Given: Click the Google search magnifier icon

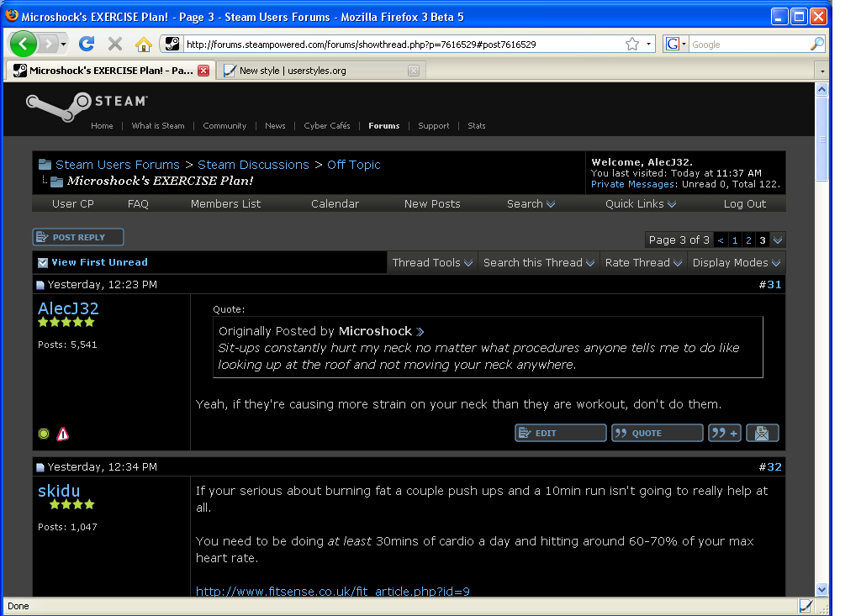Looking at the screenshot, I should click(x=815, y=44).
